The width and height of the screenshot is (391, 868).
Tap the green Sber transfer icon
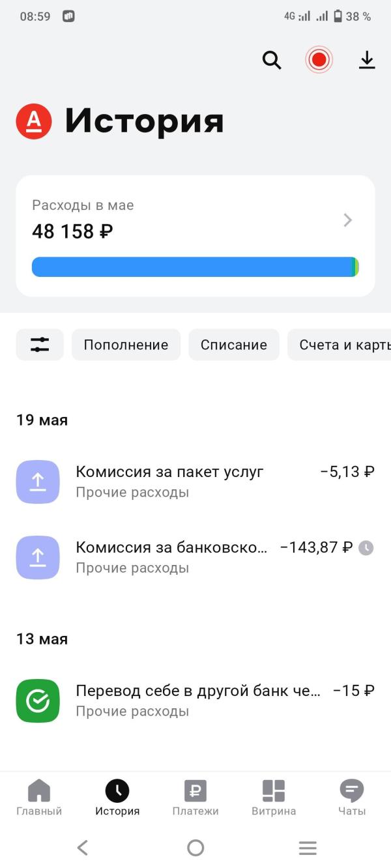pos(38,701)
